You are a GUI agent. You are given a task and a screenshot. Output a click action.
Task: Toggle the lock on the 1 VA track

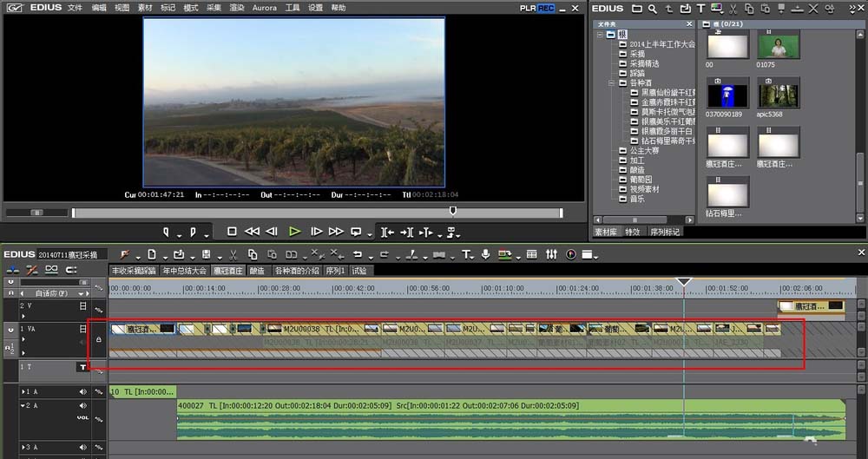(98, 340)
